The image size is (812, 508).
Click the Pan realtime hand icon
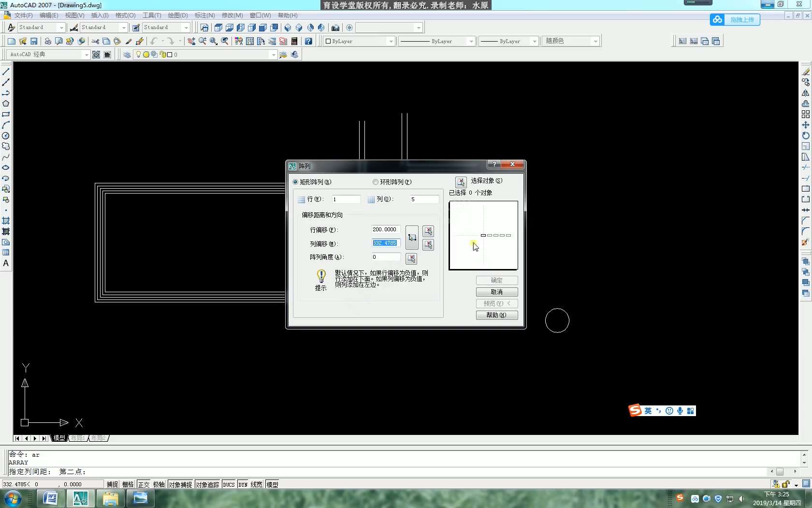click(191, 41)
